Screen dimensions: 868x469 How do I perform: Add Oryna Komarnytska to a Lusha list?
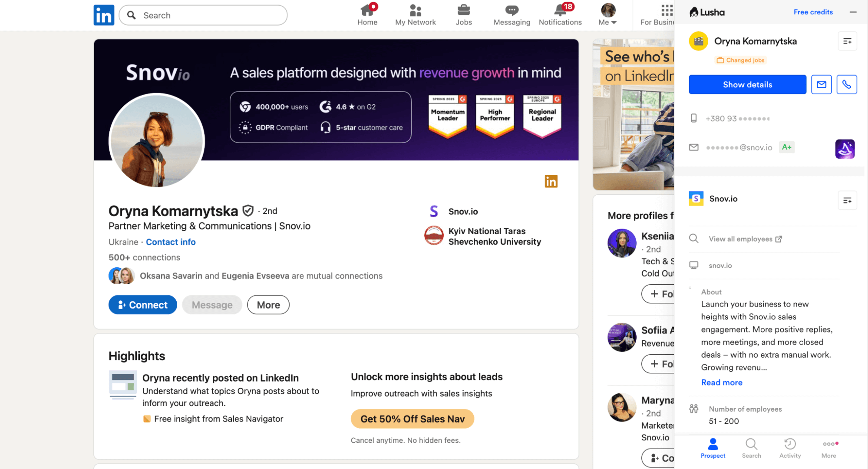coord(847,41)
